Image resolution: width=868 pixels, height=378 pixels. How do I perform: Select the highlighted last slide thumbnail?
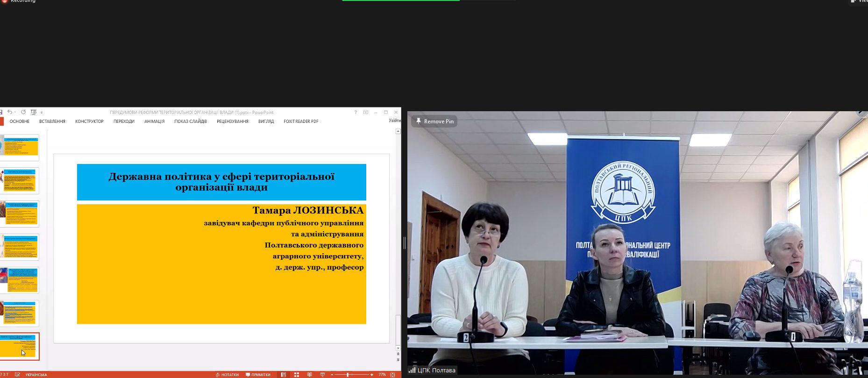click(x=20, y=347)
